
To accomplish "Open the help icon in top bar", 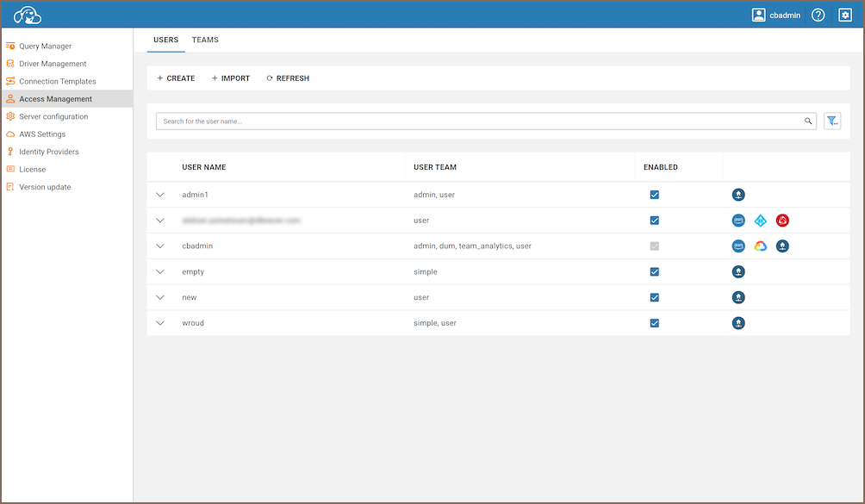I will pyautogui.click(x=818, y=15).
